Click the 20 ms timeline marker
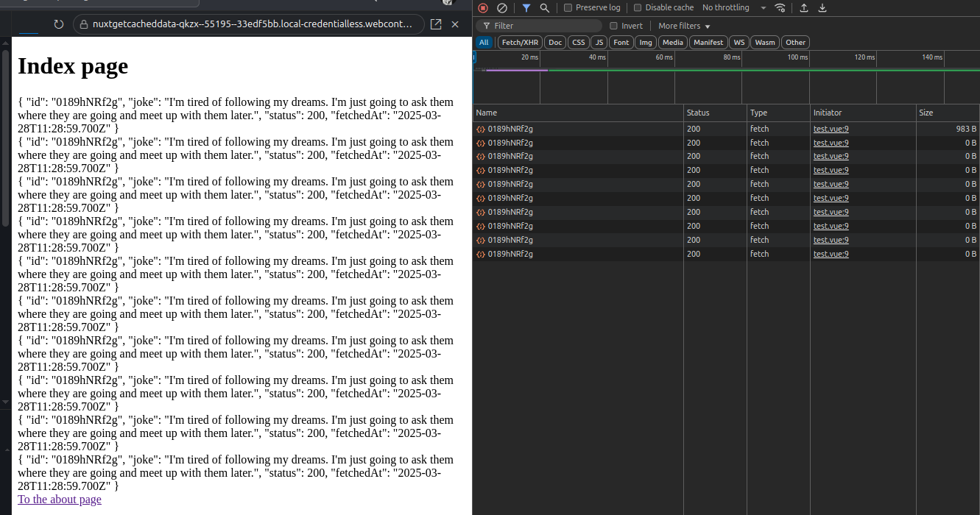This screenshot has height=515, width=980. point(529,57)
